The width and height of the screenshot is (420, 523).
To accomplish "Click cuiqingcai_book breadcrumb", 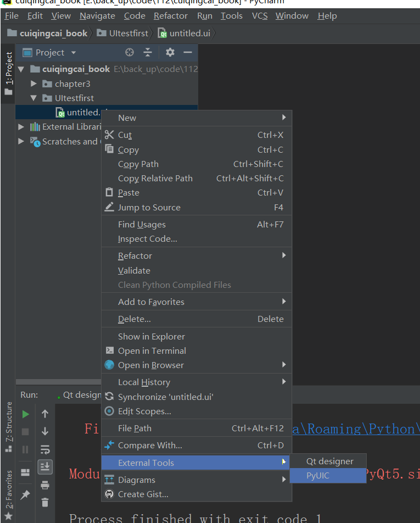I will click(47, 34).
